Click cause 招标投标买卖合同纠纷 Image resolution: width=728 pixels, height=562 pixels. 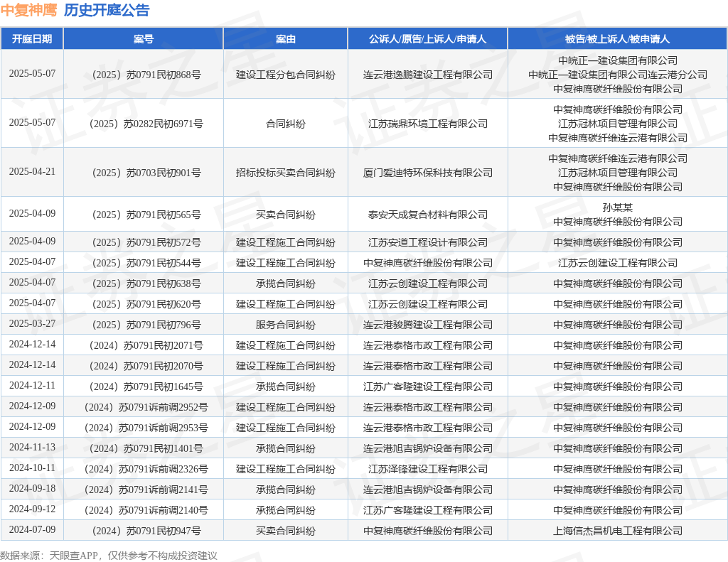(x=286, y=173)
